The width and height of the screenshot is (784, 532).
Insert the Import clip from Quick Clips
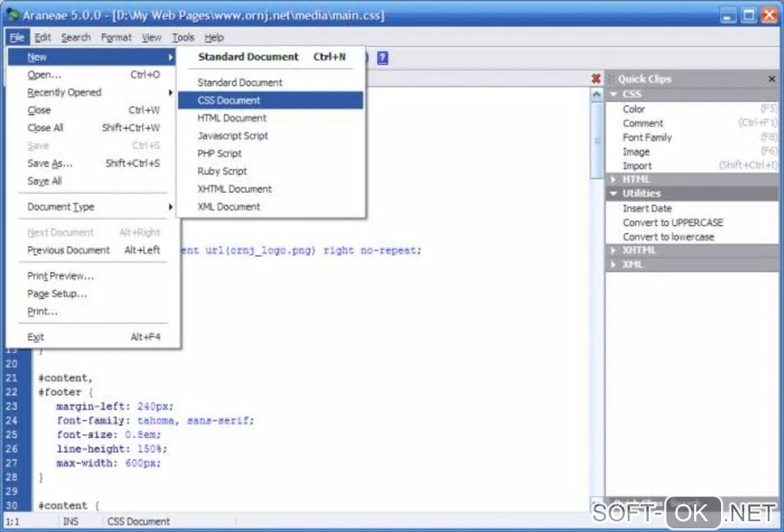[x=693, y=166]
